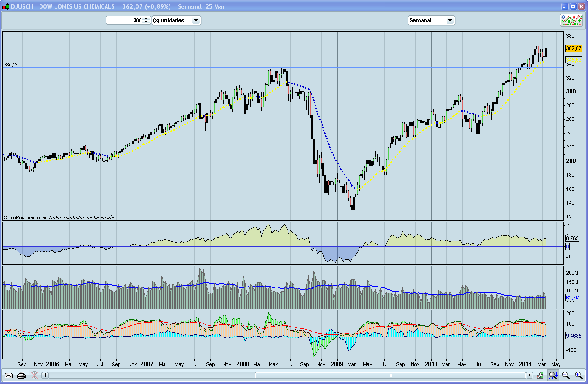Click the yellow price label under the current price
The width and height of the screenshot is (588, 384).
click(x=573, y=59)
